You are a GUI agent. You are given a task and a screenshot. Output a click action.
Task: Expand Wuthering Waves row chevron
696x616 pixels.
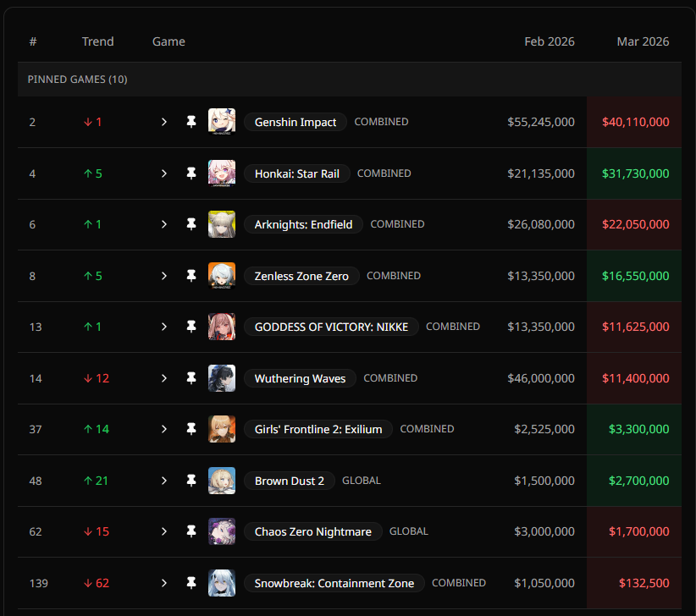coord(164,378)
